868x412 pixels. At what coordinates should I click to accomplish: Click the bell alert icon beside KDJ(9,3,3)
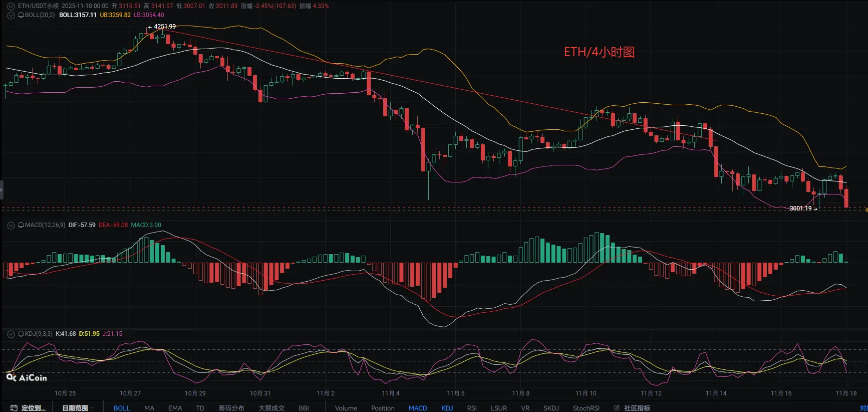pyautogui.click(x=21, y=334)
